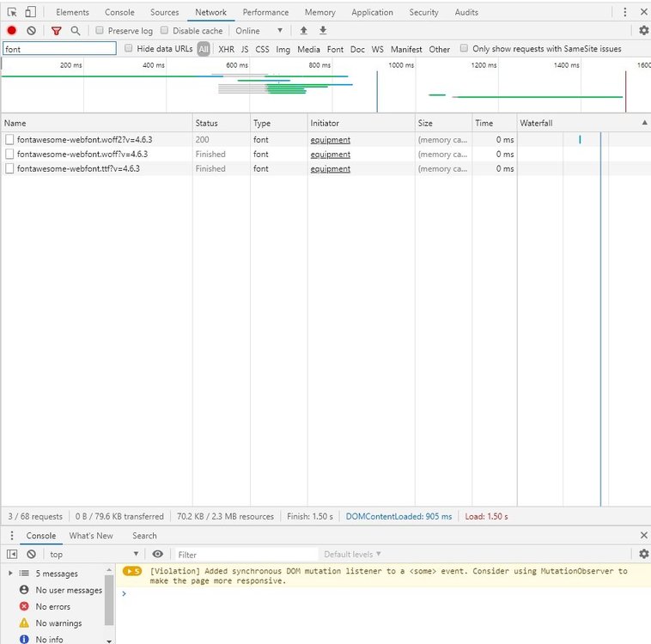Check the Disable cache checkbox

pos(165,31)
